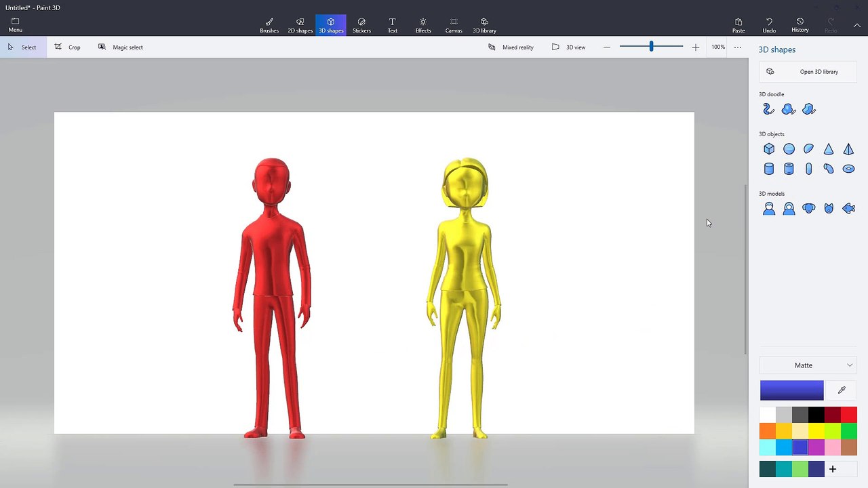Select the sphere 3D object

(x=789, y=149)
